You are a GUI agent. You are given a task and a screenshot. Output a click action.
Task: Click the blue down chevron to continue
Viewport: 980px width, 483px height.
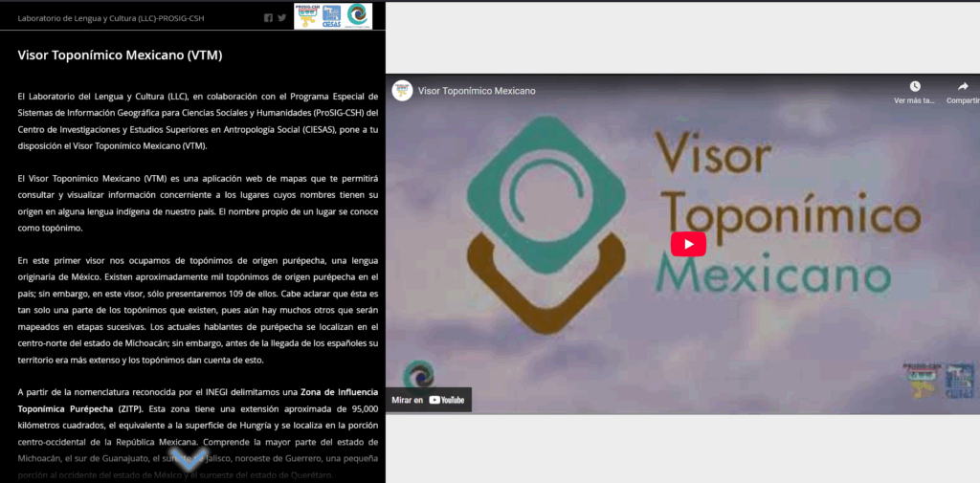tap(189, 458)
